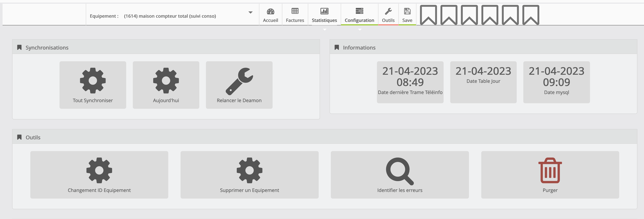Image resolution: width=644 pixels, height=219 pixels.
Task: Click the Supprimer un Equipement label
Action: [x=249, y=190]
